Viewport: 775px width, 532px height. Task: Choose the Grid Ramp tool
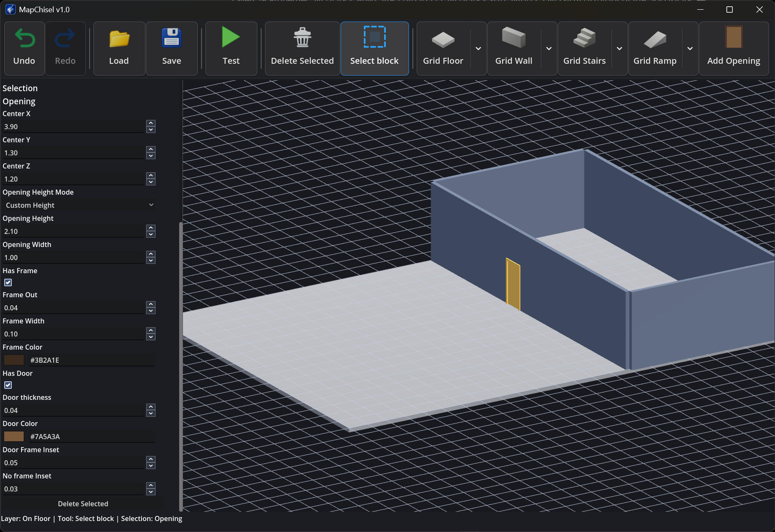pos(655,49)
